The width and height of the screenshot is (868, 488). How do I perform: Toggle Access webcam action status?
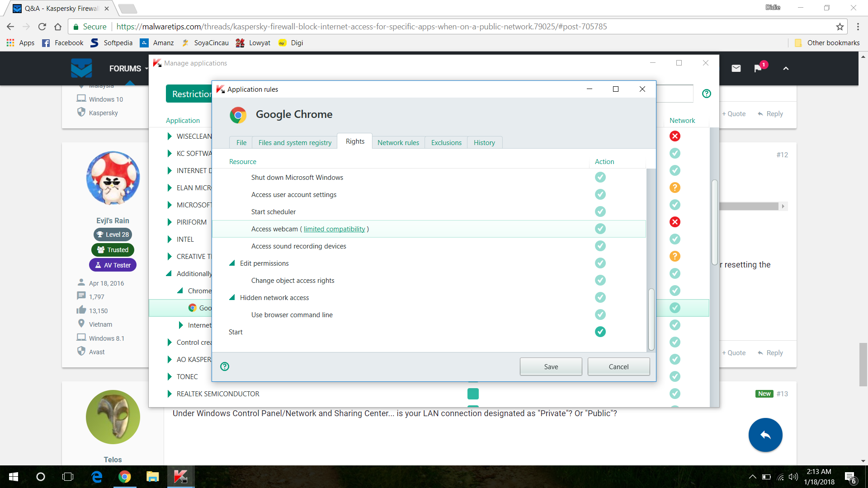pyautogui.click(x=600, y=229)
